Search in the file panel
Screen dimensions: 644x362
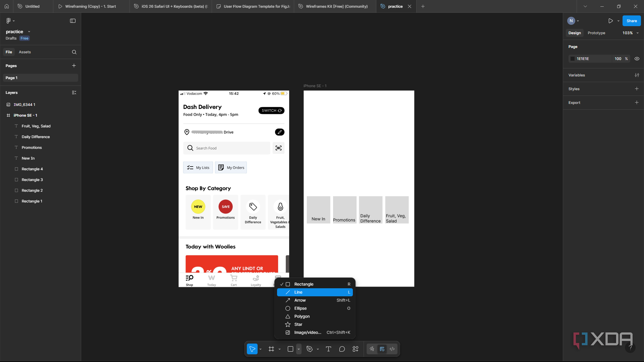pyautogui.click(x=74, y=52)
